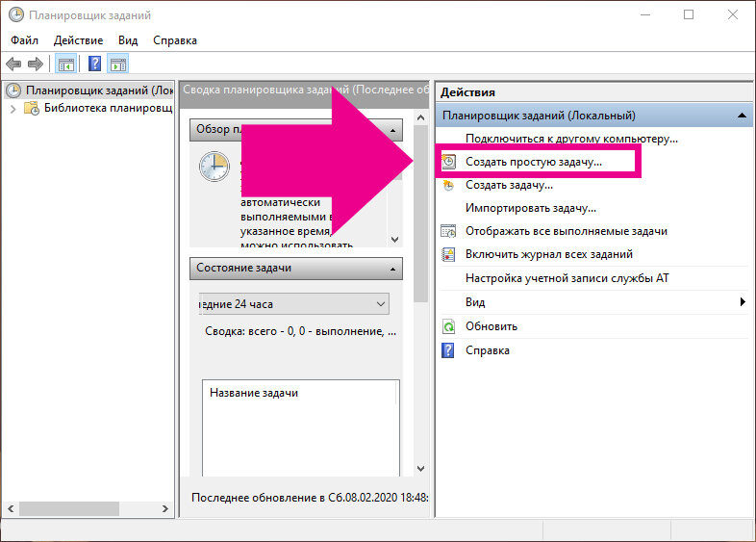Screen dimensions: 756x542
Task: Click Импортировать задачу
Action: click(531, 208)
